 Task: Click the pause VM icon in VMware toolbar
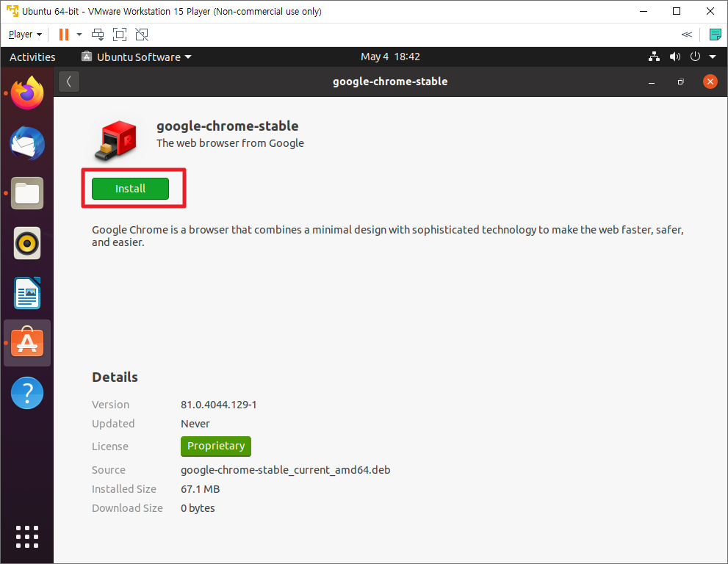pos(64,35)
